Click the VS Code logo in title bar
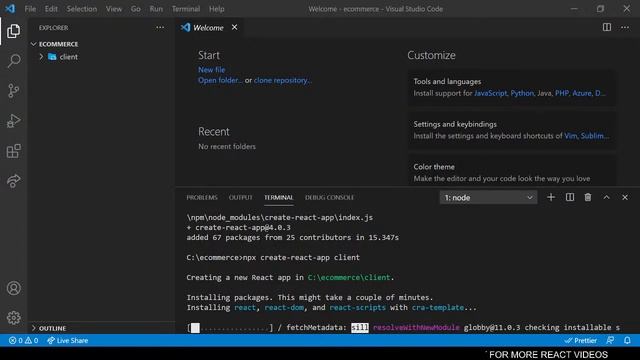The width and height of the screenshot is (640, 360). 10,9
